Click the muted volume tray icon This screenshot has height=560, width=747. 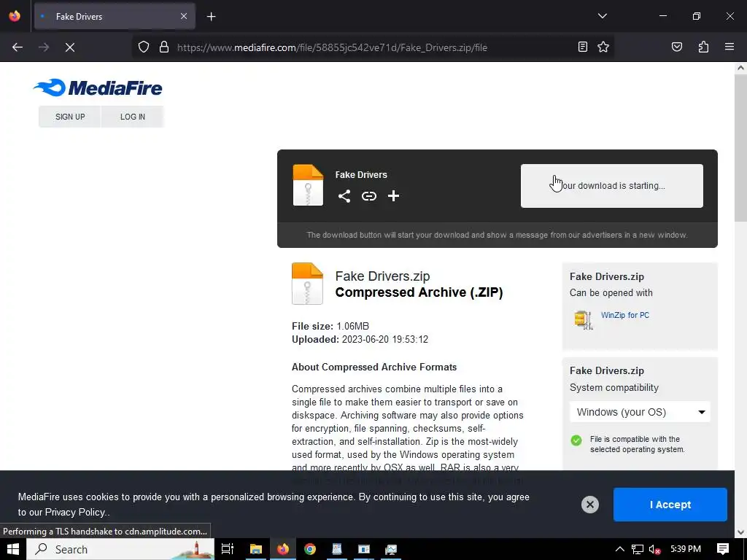[x=655, y=549]
